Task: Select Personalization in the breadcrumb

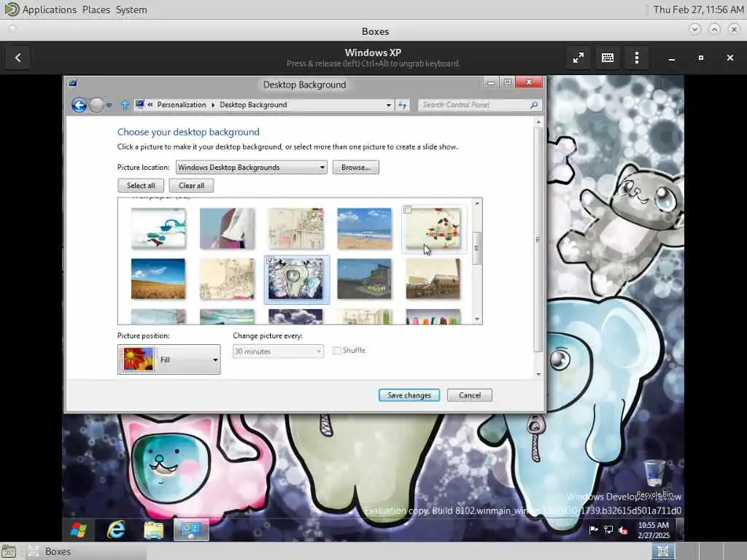Action: 182,105
